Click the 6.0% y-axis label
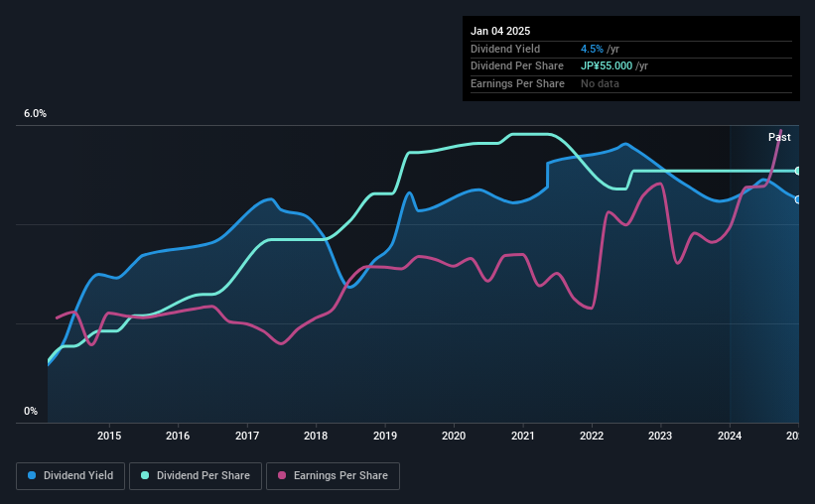 tap(35, 114)
